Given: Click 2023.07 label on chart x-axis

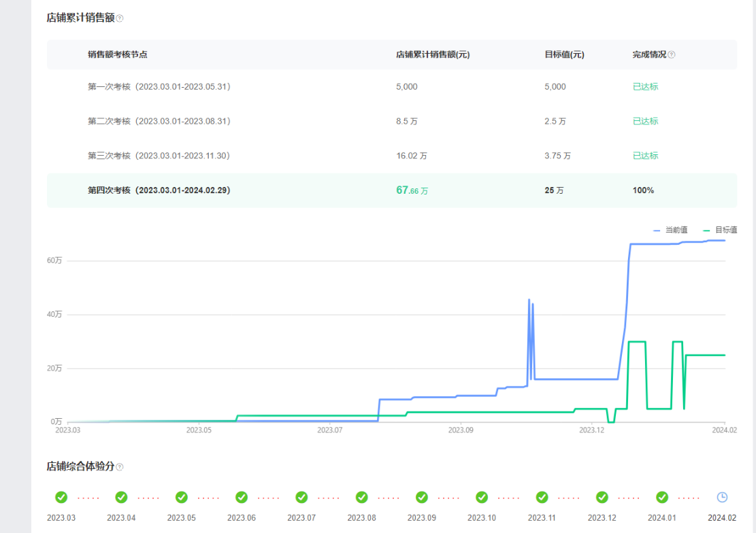Looking at the screenshot, I should pos(329,430).
